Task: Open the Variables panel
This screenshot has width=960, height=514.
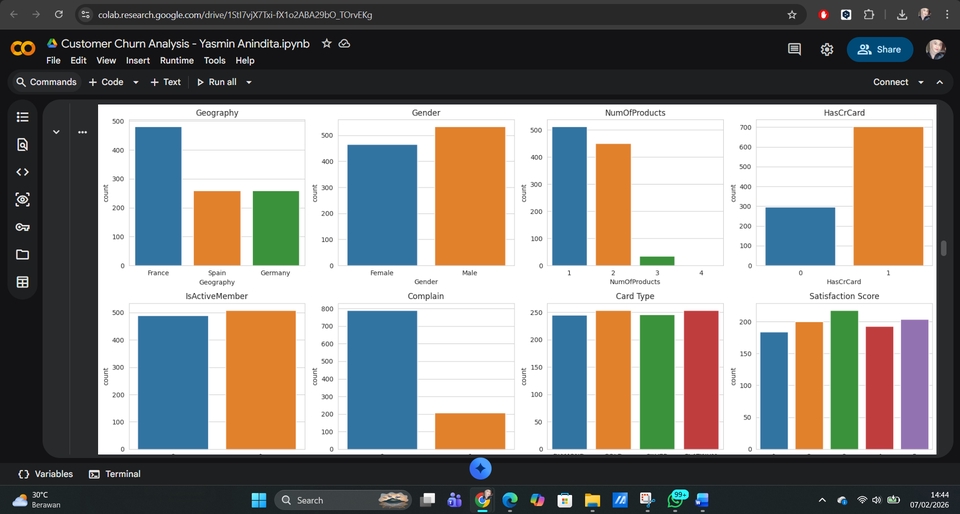Action: 45,474
